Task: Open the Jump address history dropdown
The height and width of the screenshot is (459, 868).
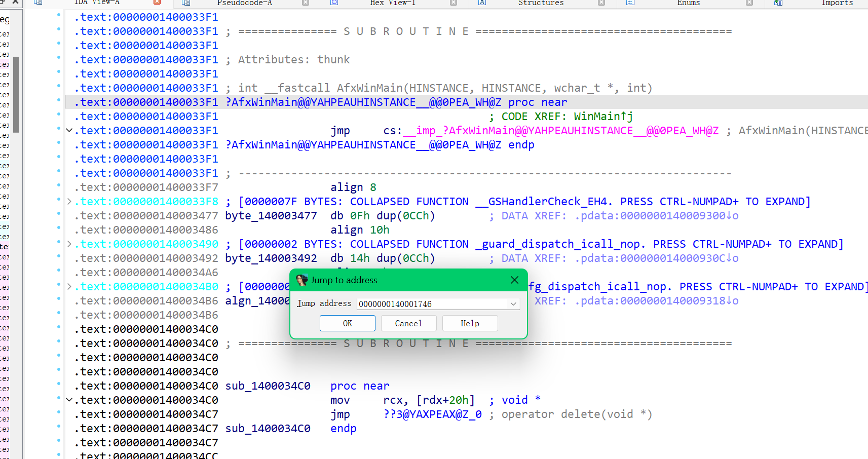Action: coord(513,304)
